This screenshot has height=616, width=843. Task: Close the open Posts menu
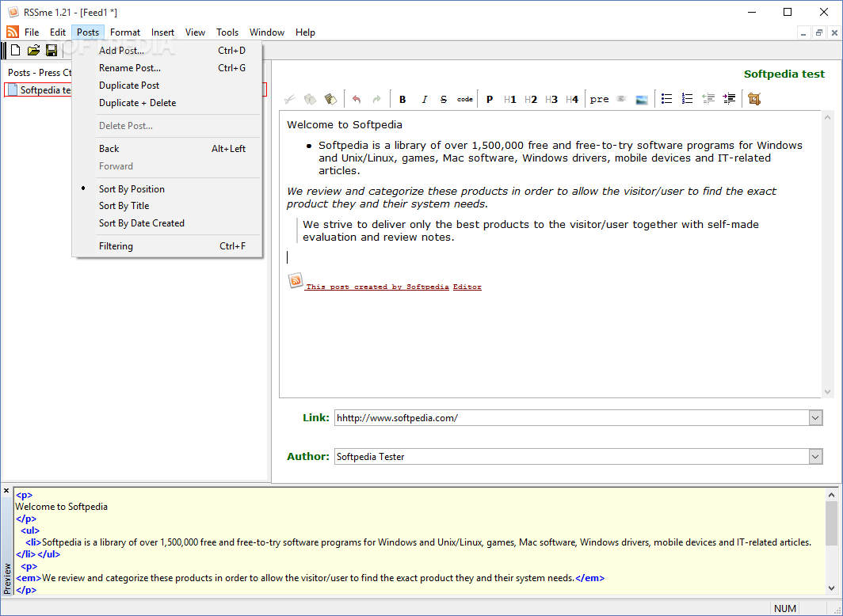coord(88,32)
